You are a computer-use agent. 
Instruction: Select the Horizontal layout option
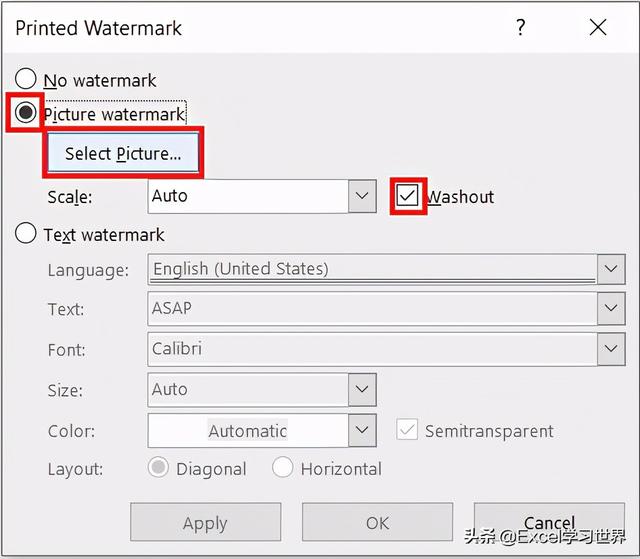283,468
